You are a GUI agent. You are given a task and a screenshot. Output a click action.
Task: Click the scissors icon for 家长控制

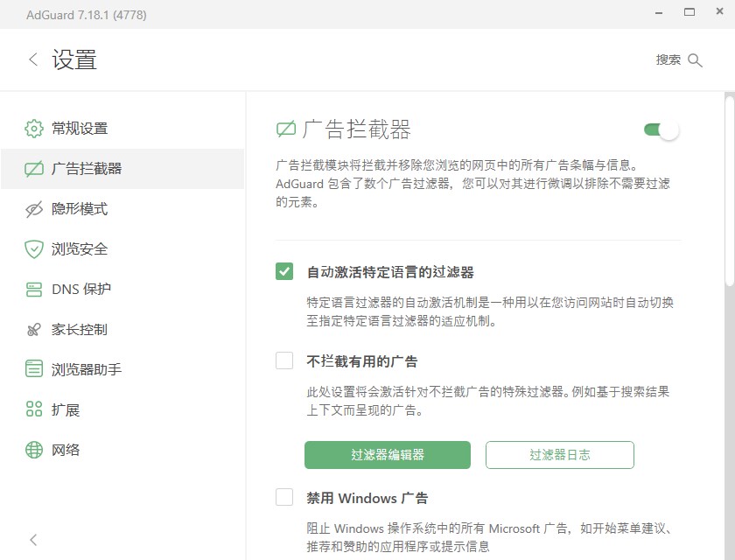34,330
